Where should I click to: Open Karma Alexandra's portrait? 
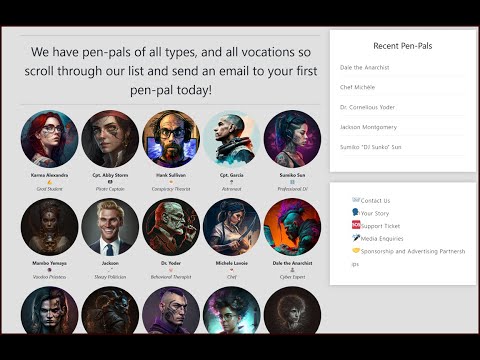pyautogui.click(x=49, y=139)
